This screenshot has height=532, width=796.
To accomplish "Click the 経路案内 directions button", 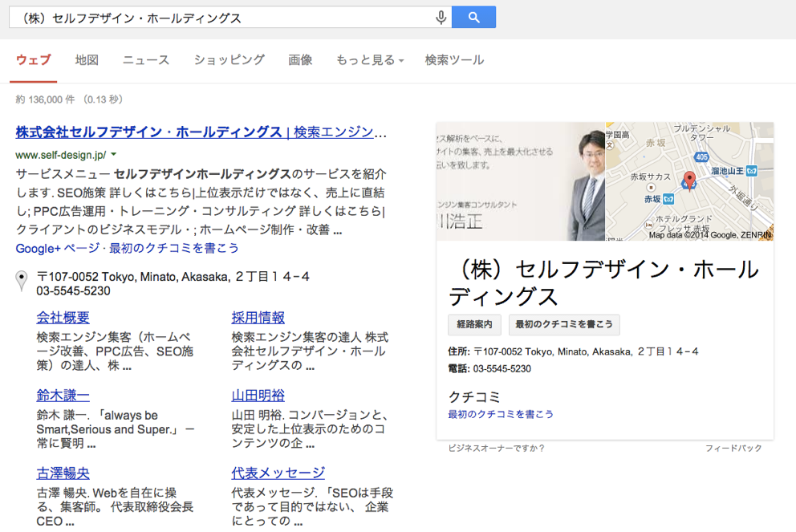I will tap(475, 324).
